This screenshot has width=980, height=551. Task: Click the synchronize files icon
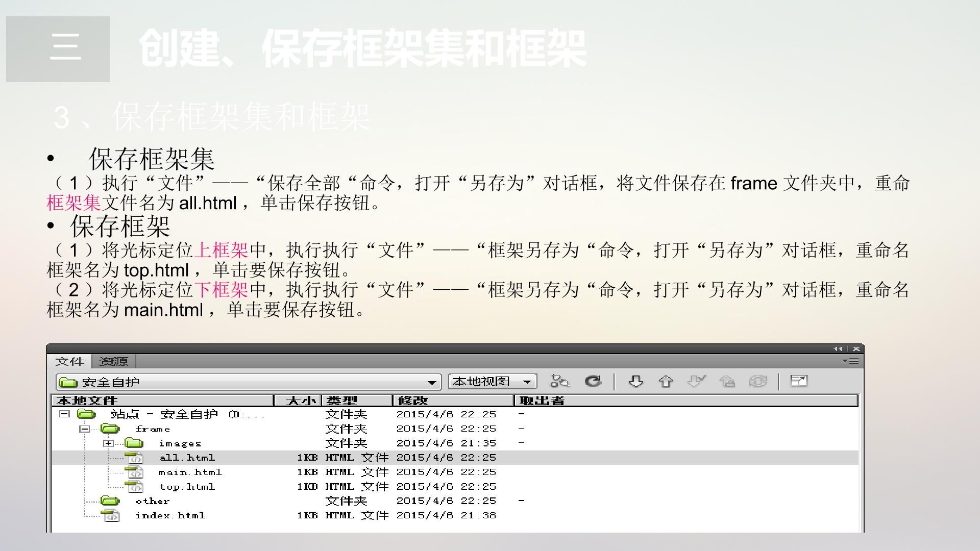click(x=758, y=381)
